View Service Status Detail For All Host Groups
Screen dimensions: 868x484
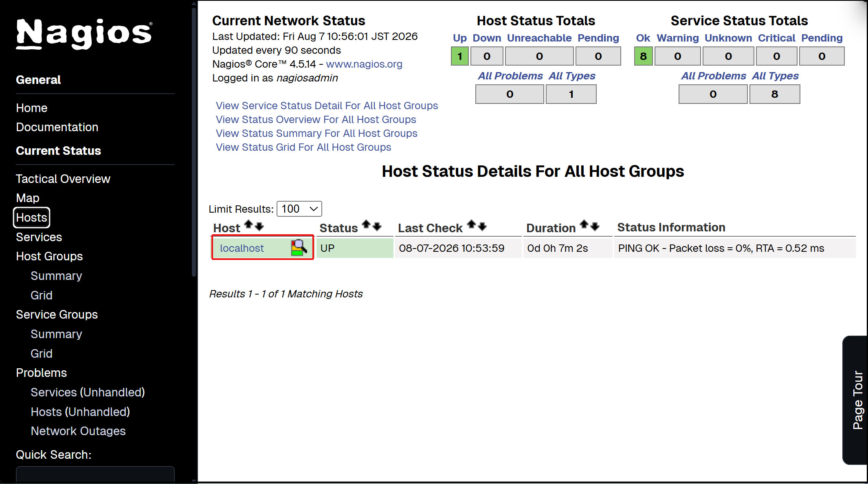pyautogui.click(x=327, y=106)
